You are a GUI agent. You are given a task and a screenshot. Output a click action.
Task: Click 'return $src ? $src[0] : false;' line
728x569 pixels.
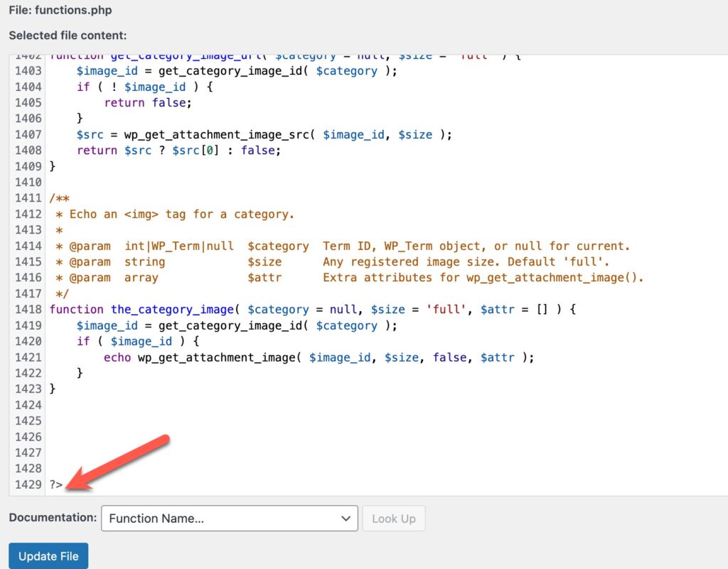click(x=178, y=151)
